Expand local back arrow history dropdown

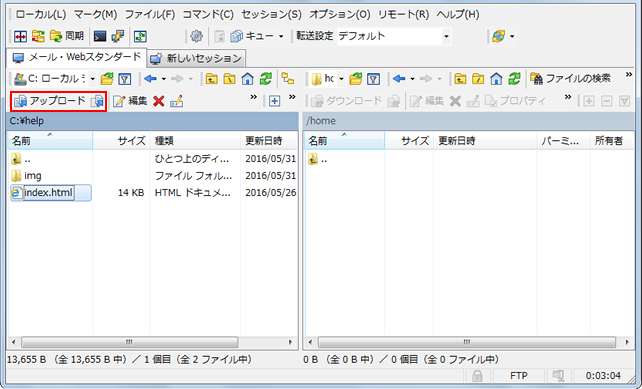tap(164, 79)
